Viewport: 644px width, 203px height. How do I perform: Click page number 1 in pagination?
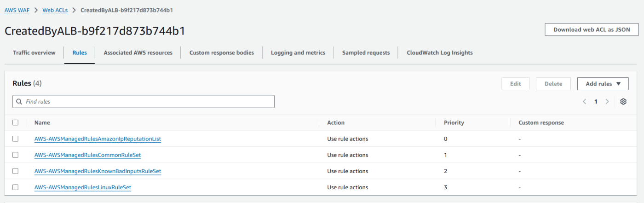tap(596, 102)
